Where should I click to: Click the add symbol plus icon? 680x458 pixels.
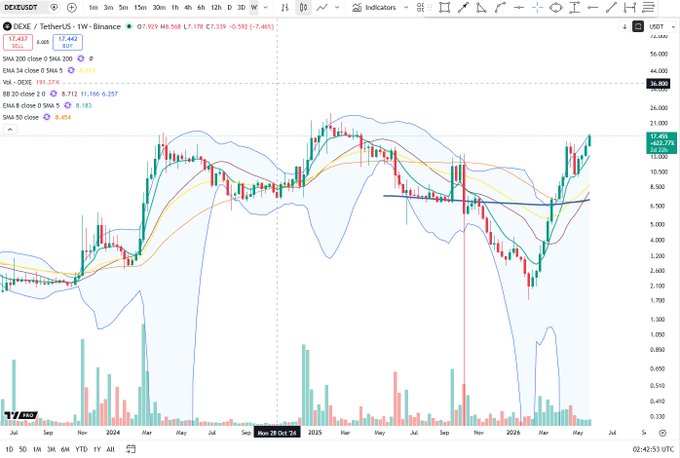pos(72,7)
